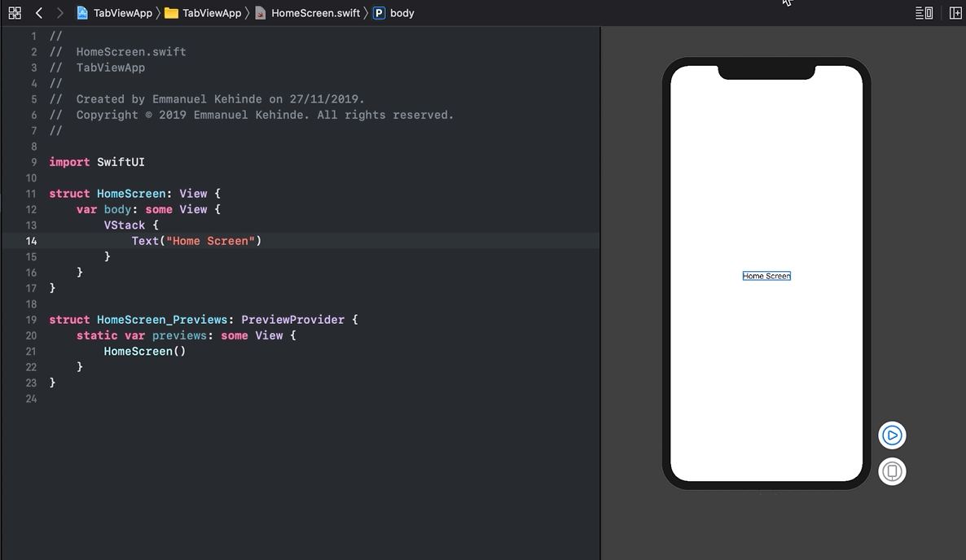Click the property P icon in breadcrumb
The height and width of the screenshot is (560, 966).
379,13
